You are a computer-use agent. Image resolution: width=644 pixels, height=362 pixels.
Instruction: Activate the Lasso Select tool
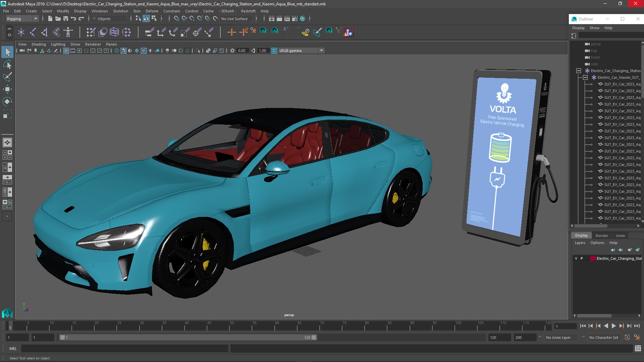[7, 64]
